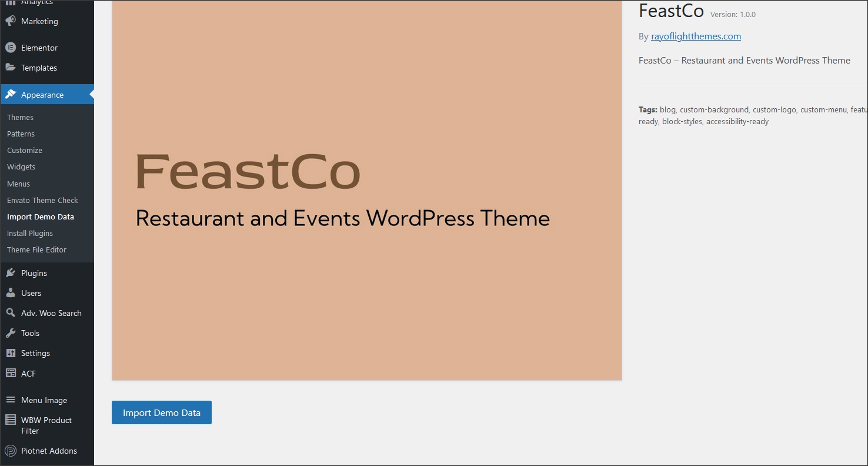Open Menus under Appearance
This screenshot has height=466, width=868.
(x=18, y=184)
